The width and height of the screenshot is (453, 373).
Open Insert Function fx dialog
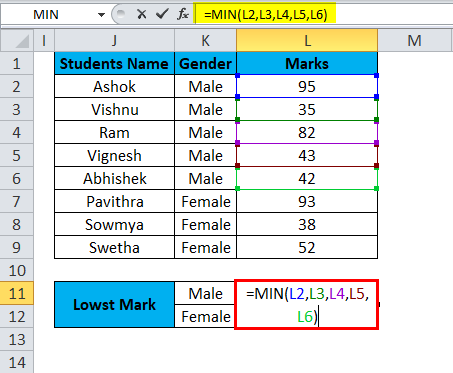tap(183, 14)
